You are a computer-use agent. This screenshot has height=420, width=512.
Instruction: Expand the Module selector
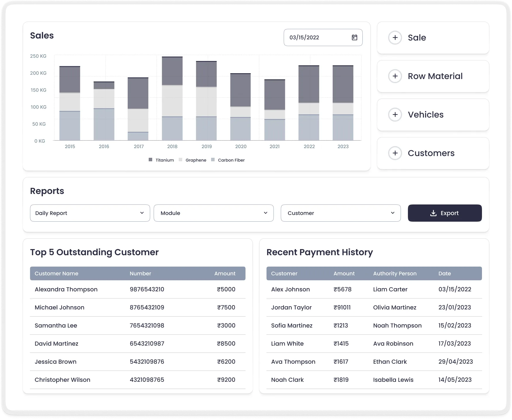click(213, 213)
